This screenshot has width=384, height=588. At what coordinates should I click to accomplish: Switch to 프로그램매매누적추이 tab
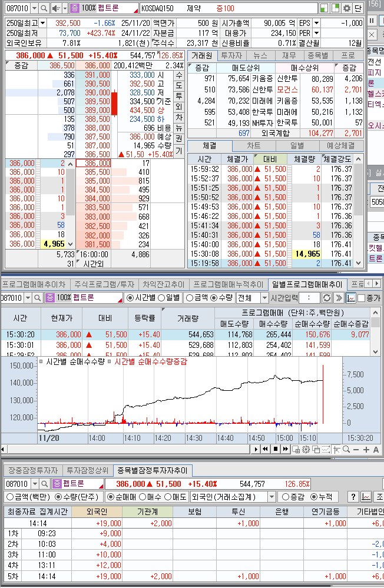click(x=229, y=284)
